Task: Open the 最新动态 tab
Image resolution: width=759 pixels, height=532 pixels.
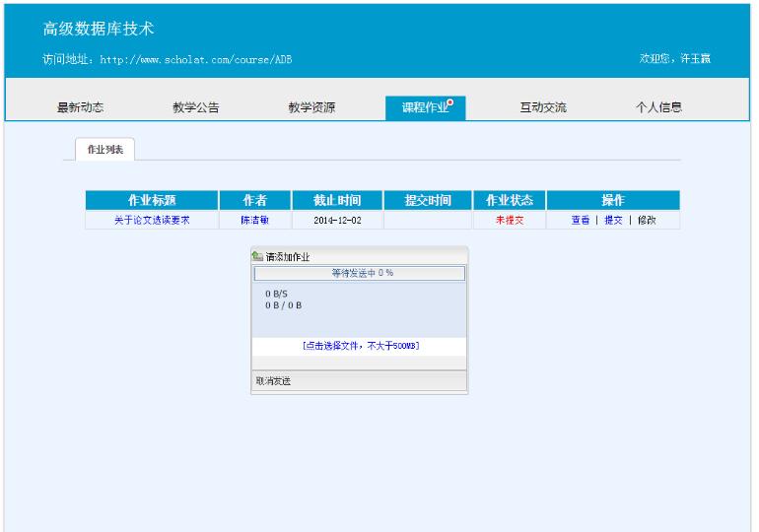Action: click(81, 107)
